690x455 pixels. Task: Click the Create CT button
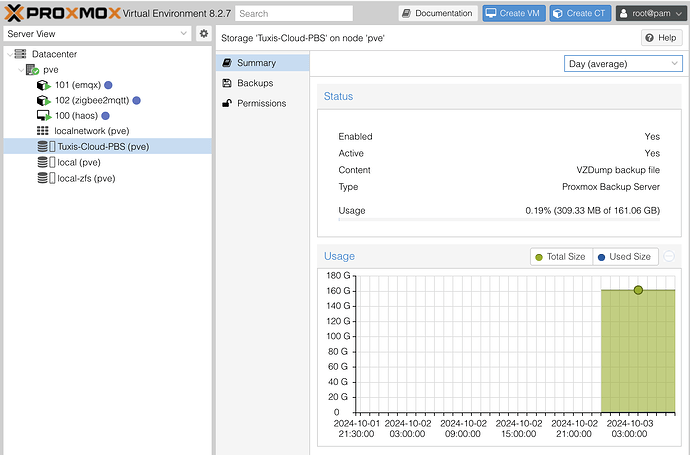pyautogui.click(x=580, y=13)
